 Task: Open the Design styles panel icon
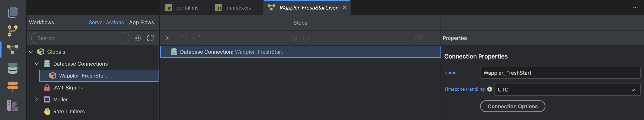coord(13,105)
